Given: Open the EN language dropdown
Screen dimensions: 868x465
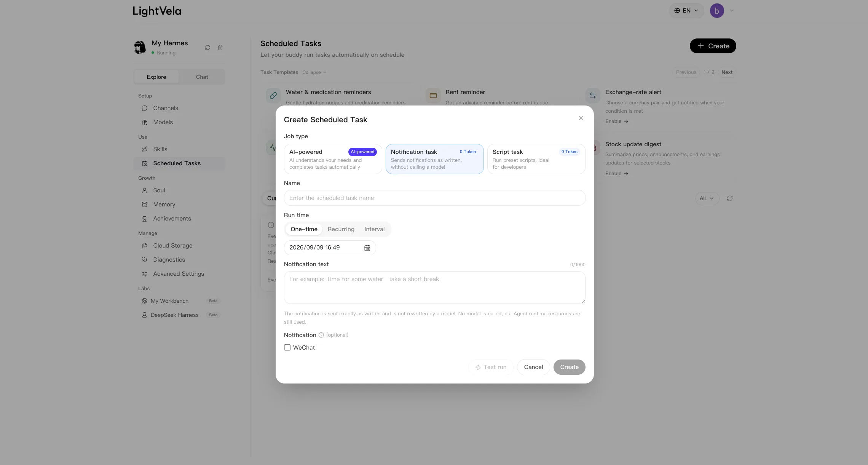Looking at the screenshot, I should click(686, 11).
